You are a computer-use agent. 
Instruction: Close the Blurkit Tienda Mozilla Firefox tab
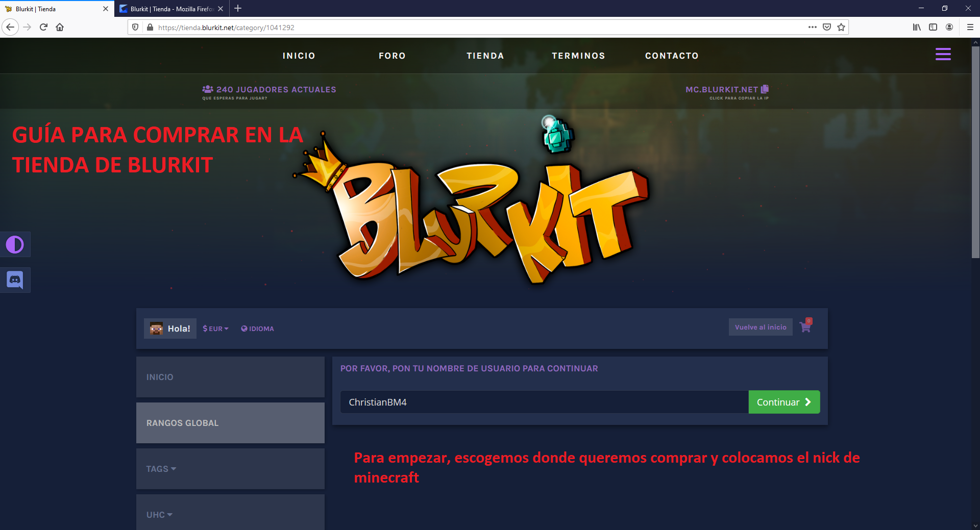tap(220, 9)
